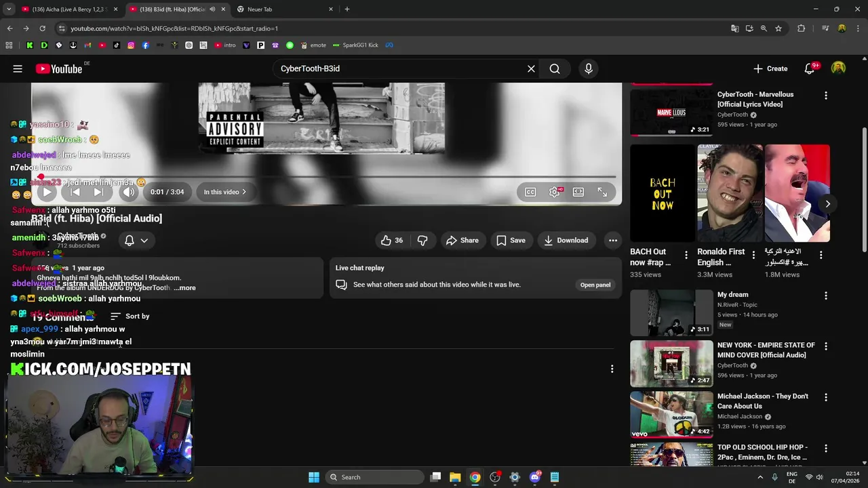Switch the player to theater mode
The image size is (868, 488).
(x=578, y=192)
